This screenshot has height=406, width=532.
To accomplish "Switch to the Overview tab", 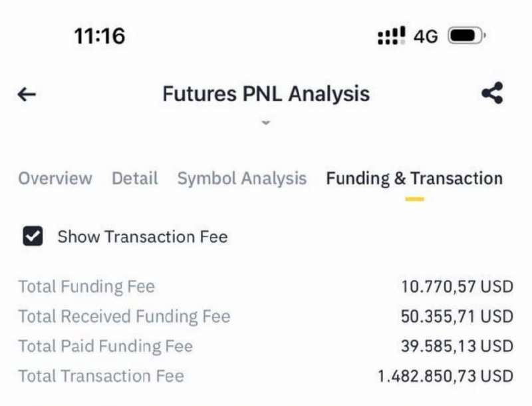I will coord(55,178).
